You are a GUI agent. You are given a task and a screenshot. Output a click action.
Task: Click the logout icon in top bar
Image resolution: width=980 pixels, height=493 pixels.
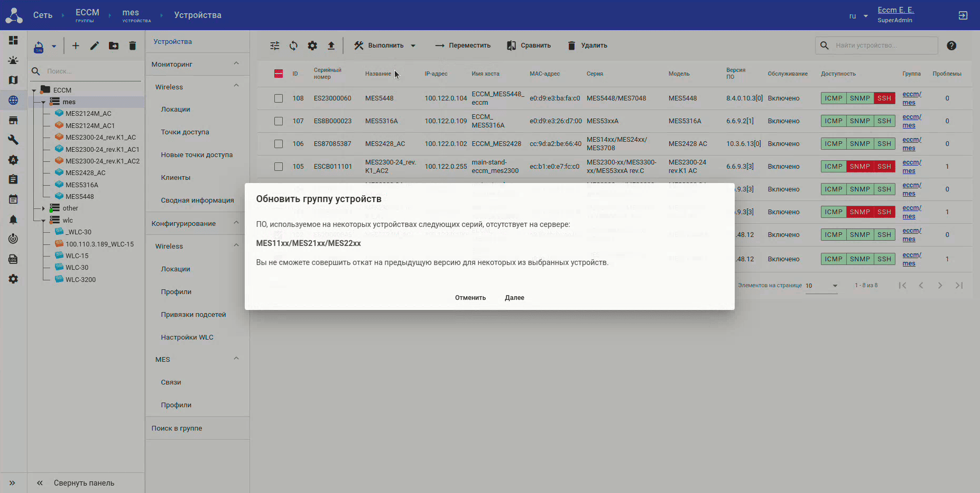pyautogui.click(x=963, y=15)
